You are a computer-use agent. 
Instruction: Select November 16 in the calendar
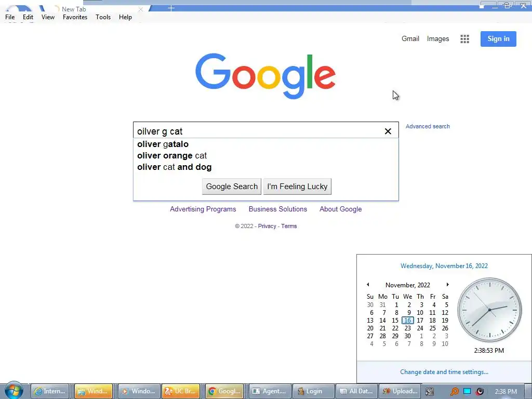pyautogui.click(x=407, y=320)
